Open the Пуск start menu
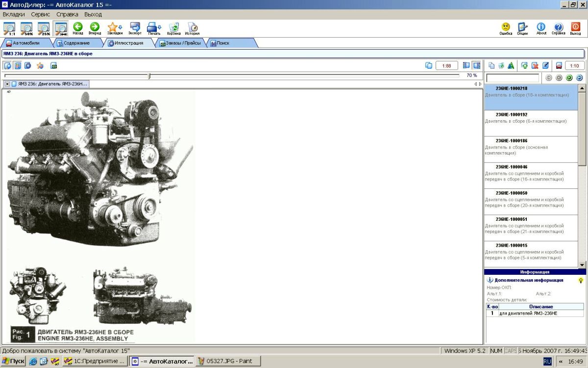588x368 pixels. pos(13,361)
